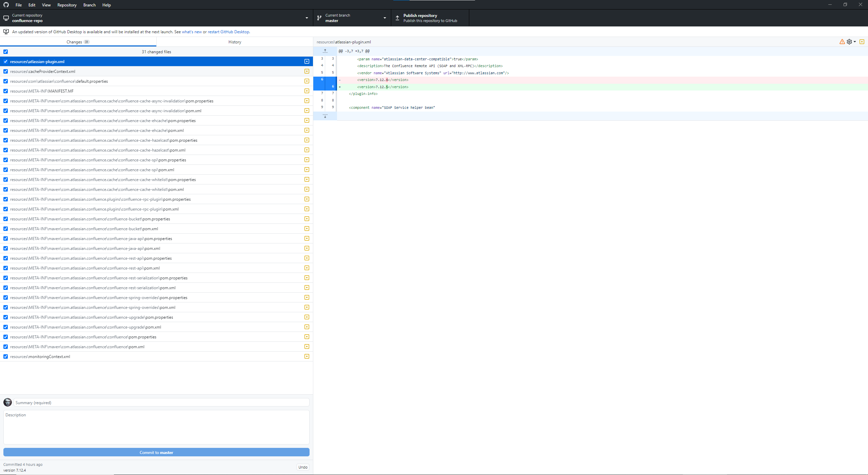Click restart GitHub Desktop link
The height and width of the screenshot is (475, 868).
pos(229,32)
